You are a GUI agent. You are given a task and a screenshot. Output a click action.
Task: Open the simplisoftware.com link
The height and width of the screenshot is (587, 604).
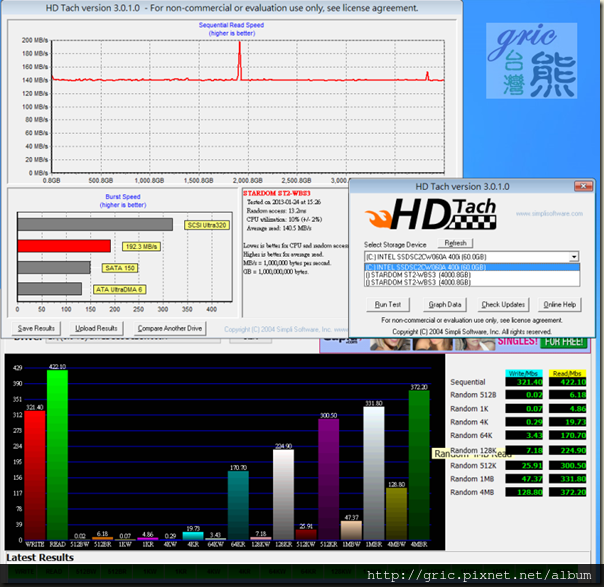[549, 213]
